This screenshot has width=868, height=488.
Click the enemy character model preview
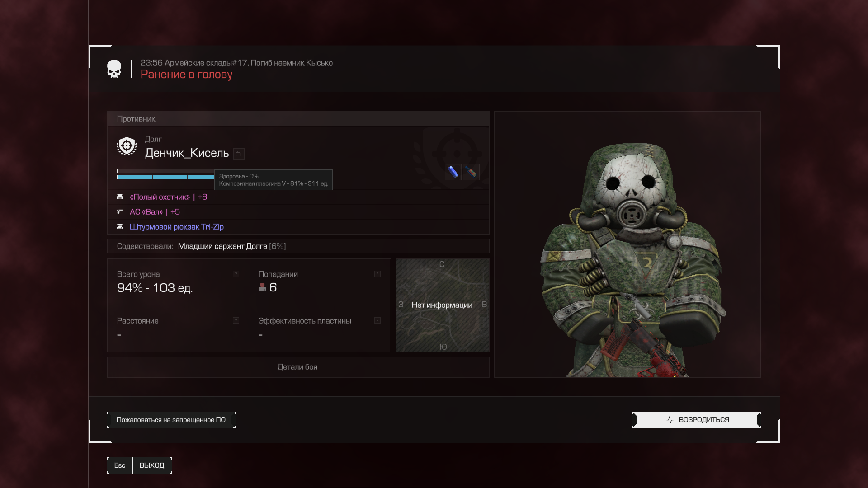(627, 244)
